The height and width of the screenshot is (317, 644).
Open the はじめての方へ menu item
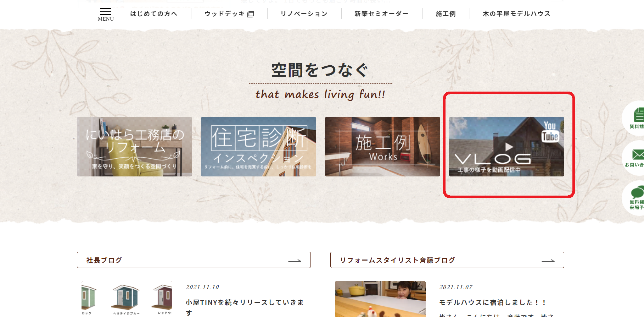(153, 14)
